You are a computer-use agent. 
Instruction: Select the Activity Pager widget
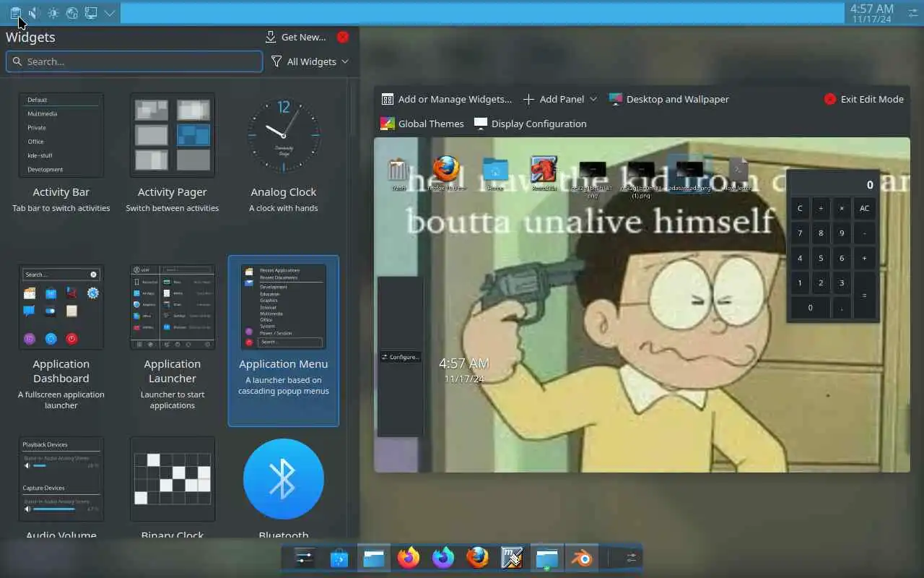pyautogui.click(x=173, y=153)
